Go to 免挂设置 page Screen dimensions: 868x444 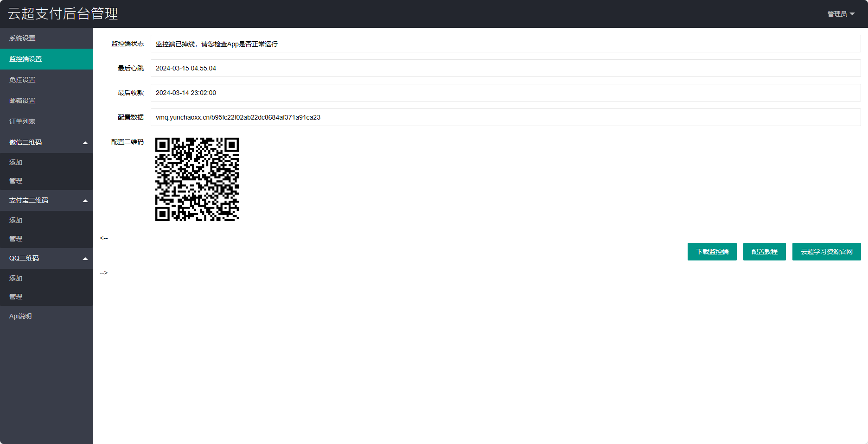22,80
